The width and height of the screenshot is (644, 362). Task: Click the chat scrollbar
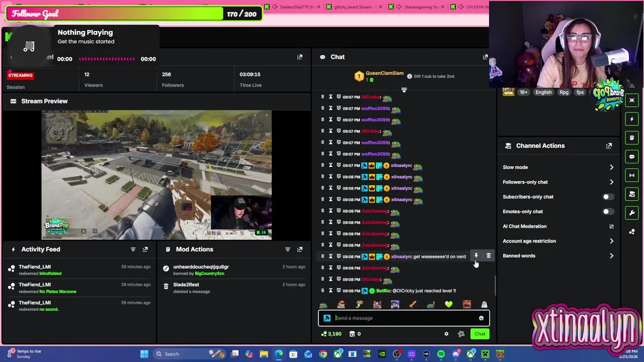click(495, 287)
